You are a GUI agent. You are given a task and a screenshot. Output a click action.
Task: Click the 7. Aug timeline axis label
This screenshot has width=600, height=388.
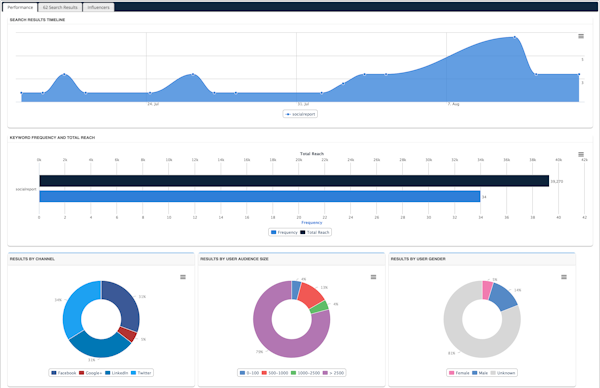point(453,104)
